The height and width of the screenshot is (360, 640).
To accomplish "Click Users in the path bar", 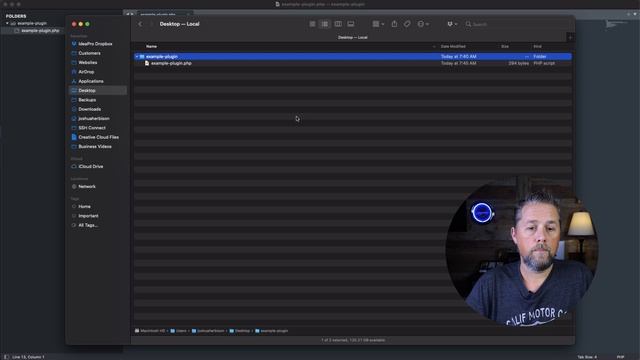I will 178,331.
